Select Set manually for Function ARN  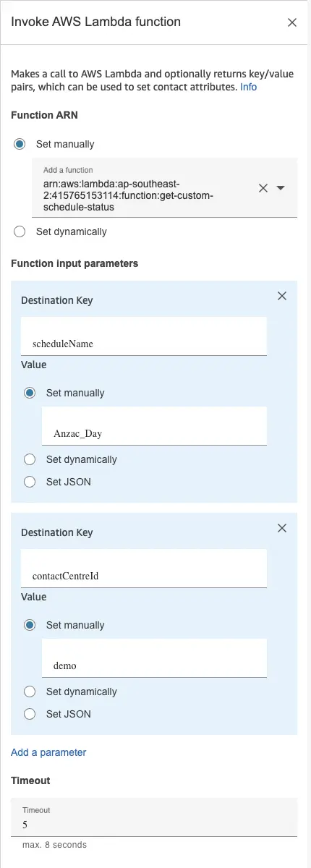20,144
